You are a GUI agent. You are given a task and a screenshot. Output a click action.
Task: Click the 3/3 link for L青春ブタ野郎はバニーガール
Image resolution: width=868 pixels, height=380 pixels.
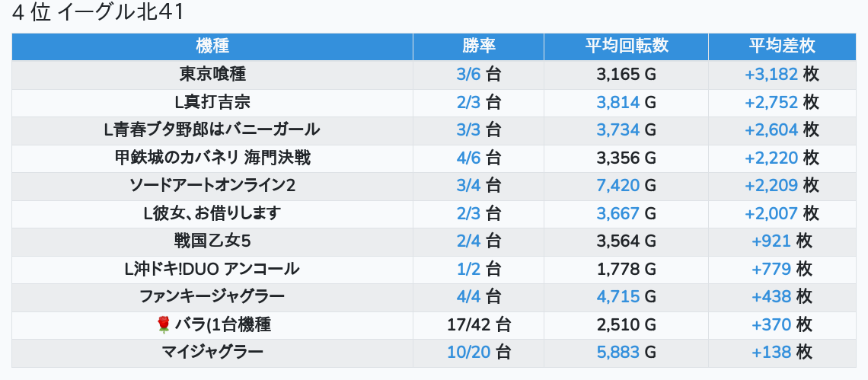click(x=468, y=130)
